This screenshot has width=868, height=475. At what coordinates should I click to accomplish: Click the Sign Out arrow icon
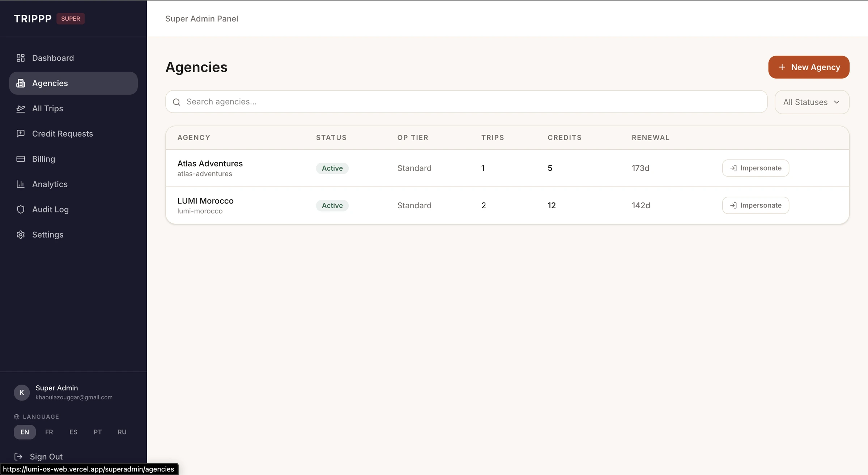tap(18, 457)
